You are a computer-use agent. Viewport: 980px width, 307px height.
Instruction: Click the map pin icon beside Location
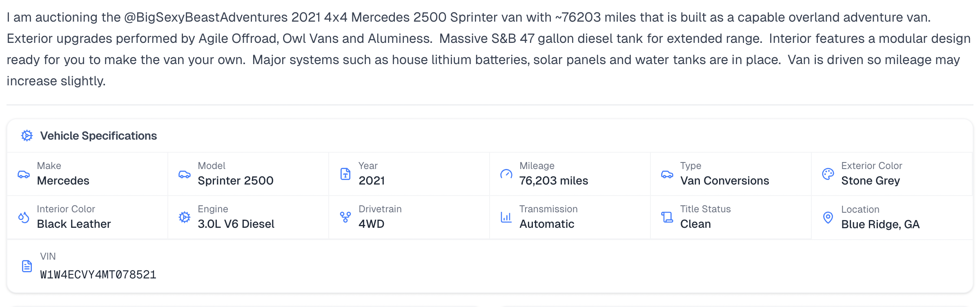pyautogui.click(x=828, y=218)
